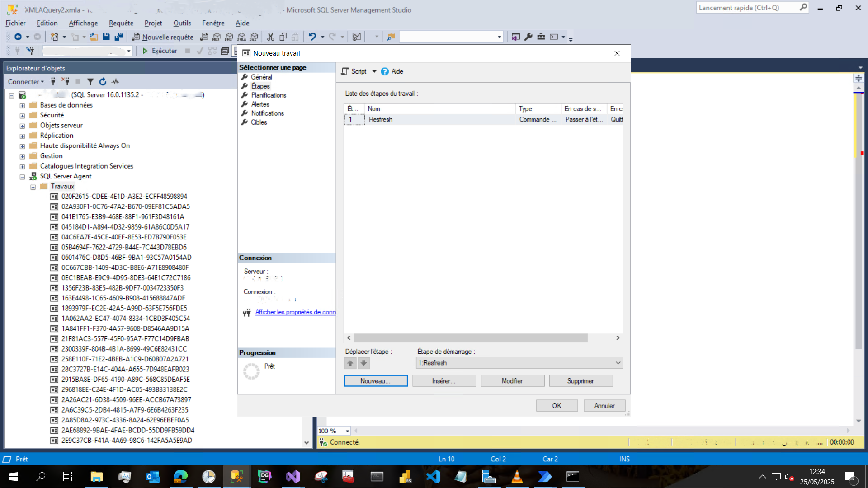Click the DAX query icon

pyautogui.click(x=254, y=37)
